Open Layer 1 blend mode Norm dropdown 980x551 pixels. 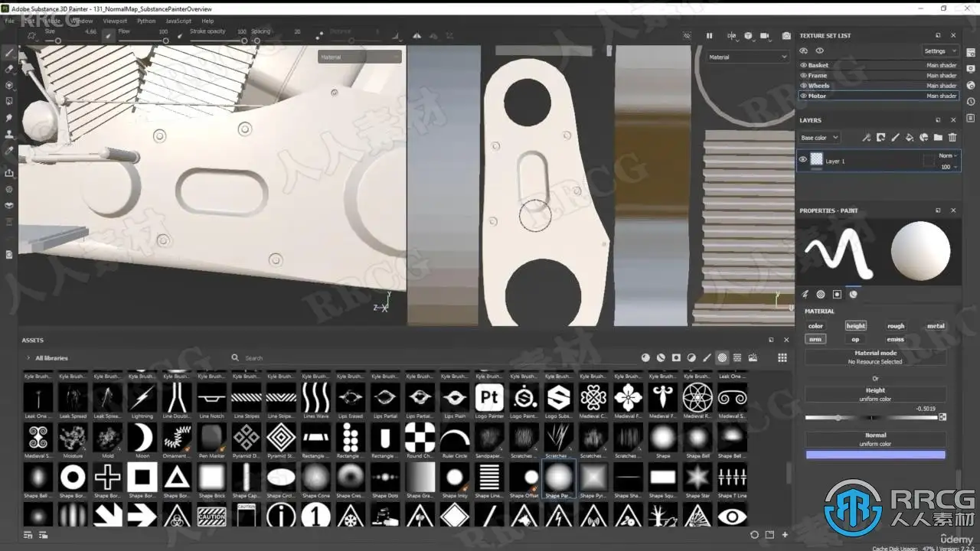(948, 155)
